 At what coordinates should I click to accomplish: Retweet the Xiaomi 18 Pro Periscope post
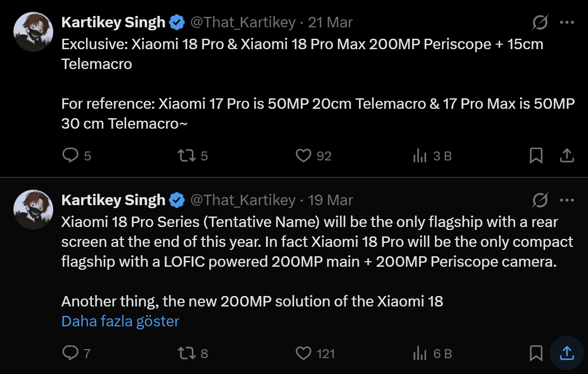coord(187,155)
